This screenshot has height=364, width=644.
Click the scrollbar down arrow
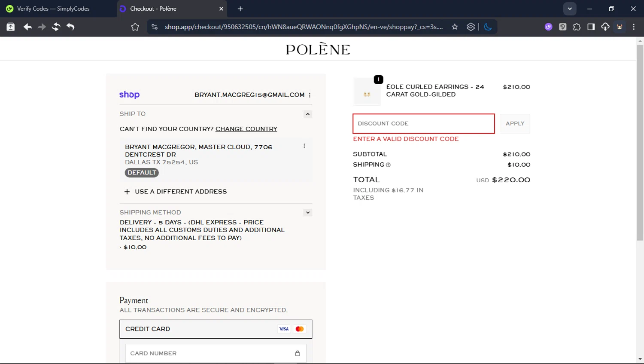[640, 359]
